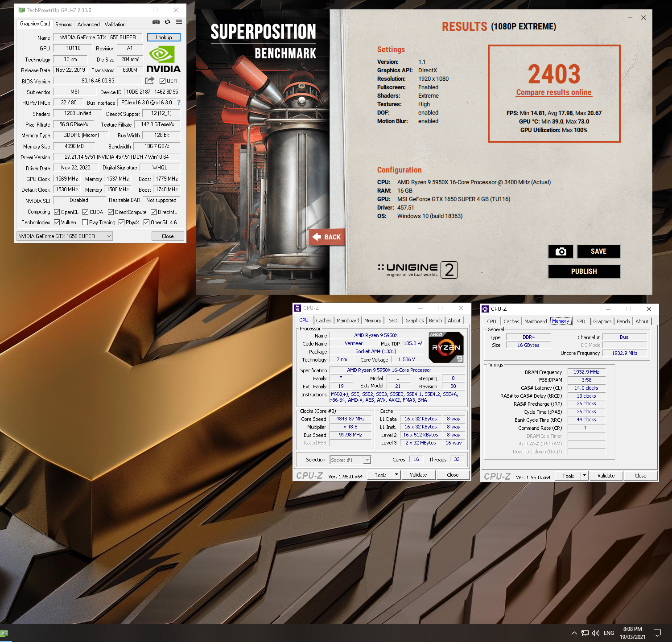The image size is (672, 642).
Task: Toggle the OpenGL 4.6 checkbox
Action: (x=146, y=222)
